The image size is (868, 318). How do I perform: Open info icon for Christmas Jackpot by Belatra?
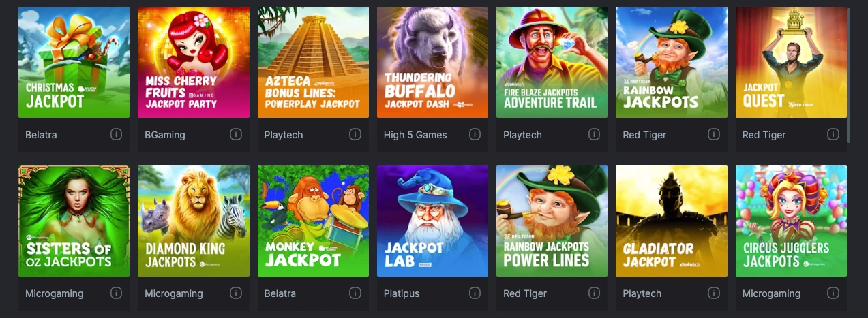pos(116,134)
